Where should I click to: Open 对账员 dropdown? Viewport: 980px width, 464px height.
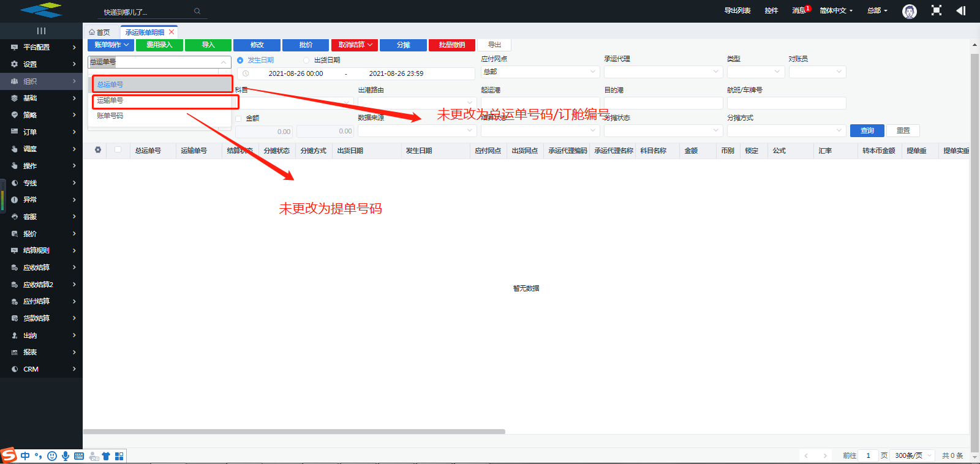tap(818, 72)
